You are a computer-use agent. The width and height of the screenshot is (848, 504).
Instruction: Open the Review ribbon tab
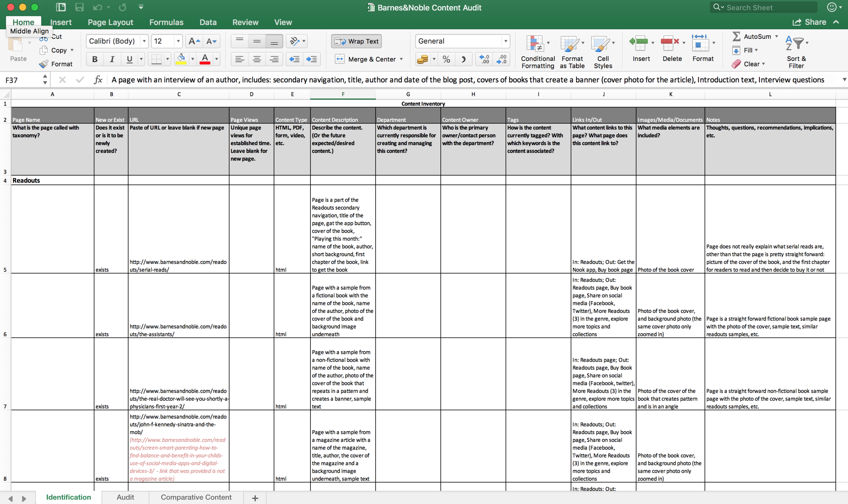click(x=245, y=22)
